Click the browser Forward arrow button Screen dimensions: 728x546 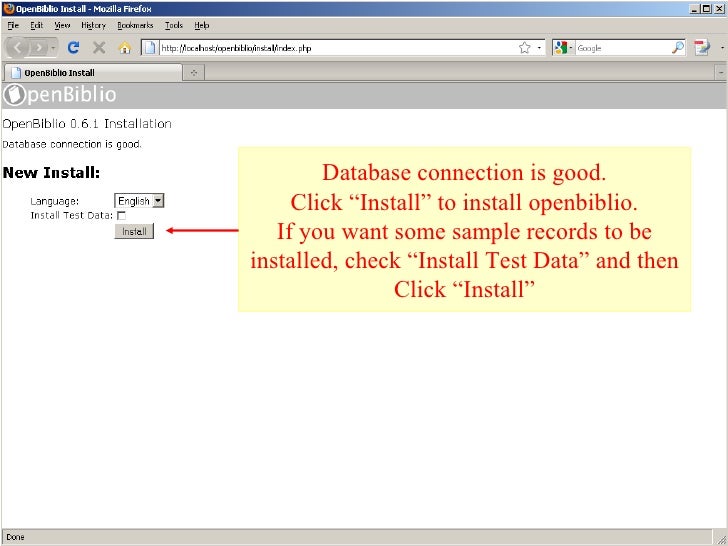point(39,47)
